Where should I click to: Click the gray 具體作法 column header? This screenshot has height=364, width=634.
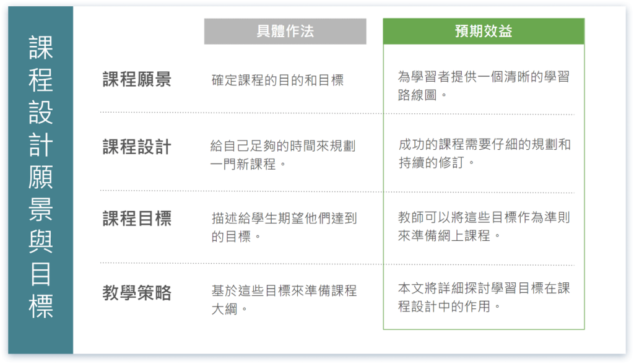pyautogui.click(x=285, y=32)
